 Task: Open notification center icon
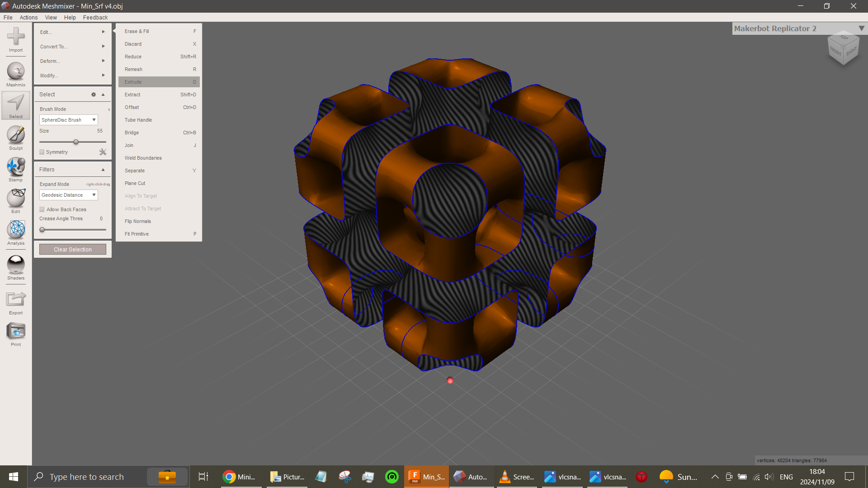click(x=849, y=477)
